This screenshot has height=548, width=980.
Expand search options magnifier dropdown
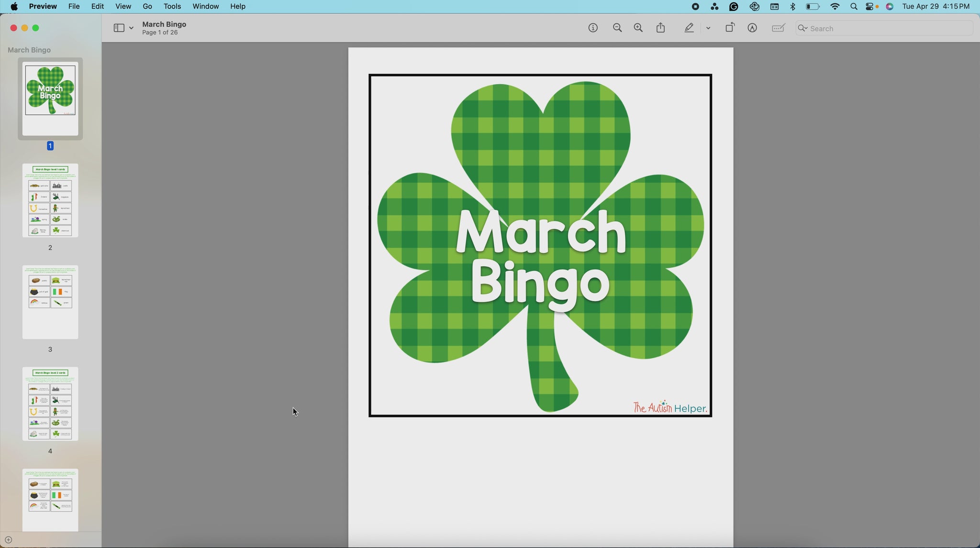803,28
